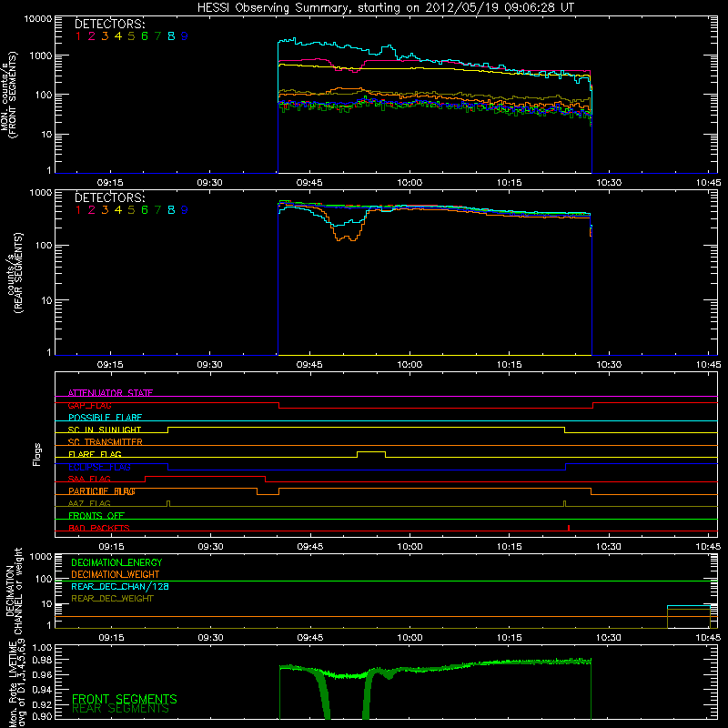Click the 0.92 tick on livetime y-axis

click(42, 703)
